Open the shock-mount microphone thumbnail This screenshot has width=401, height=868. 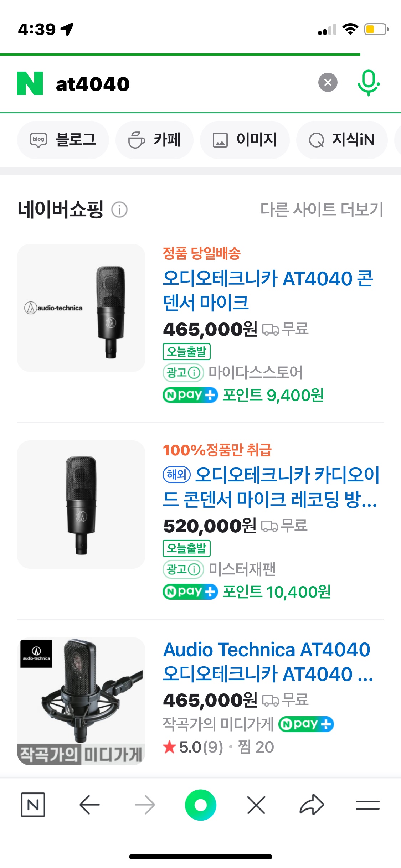coord(81,701)
